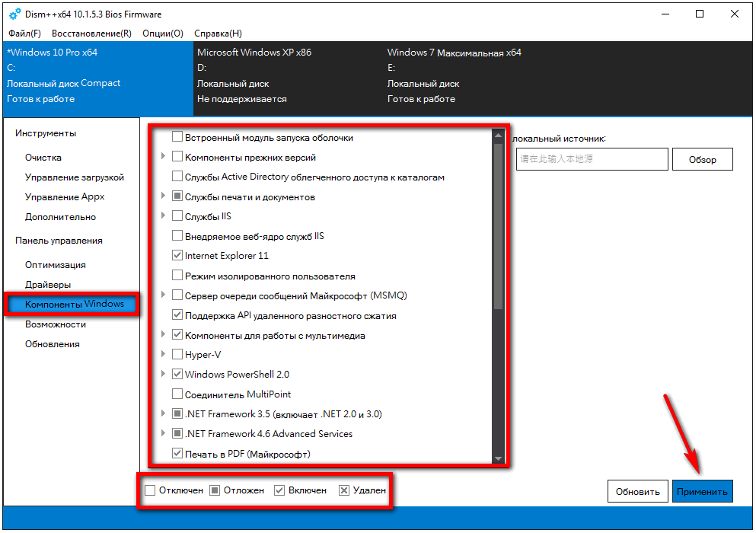Open the Справка(H) menu
Image resolution: width=756 pixels, height=533 pixels.
tap(218, 34)
